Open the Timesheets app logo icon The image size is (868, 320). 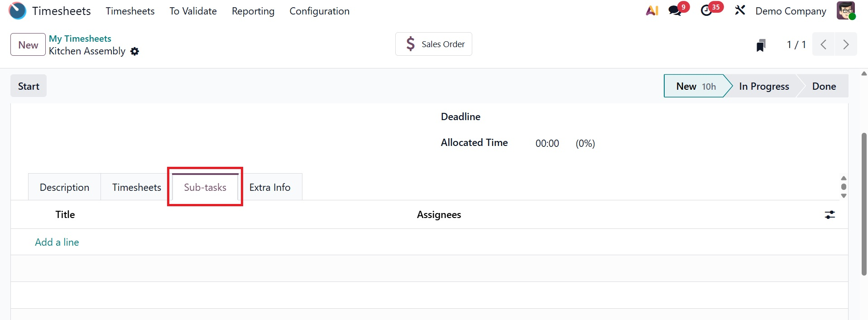pos(17,11)
